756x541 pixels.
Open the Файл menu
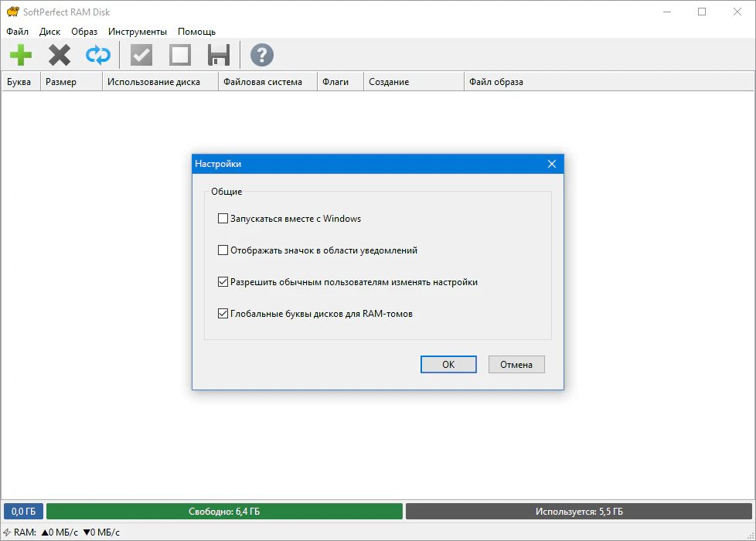tap(17, 32)
